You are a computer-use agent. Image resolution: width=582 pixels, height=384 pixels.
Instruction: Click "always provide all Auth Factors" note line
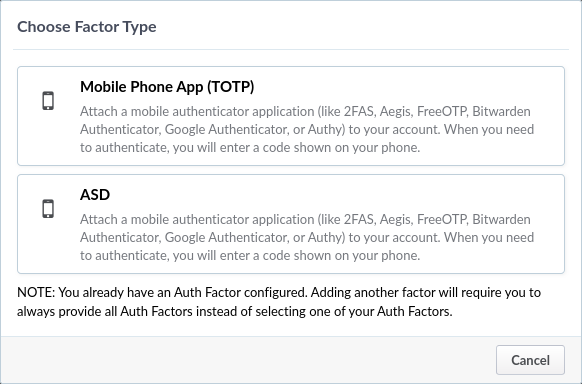[104, 311]
